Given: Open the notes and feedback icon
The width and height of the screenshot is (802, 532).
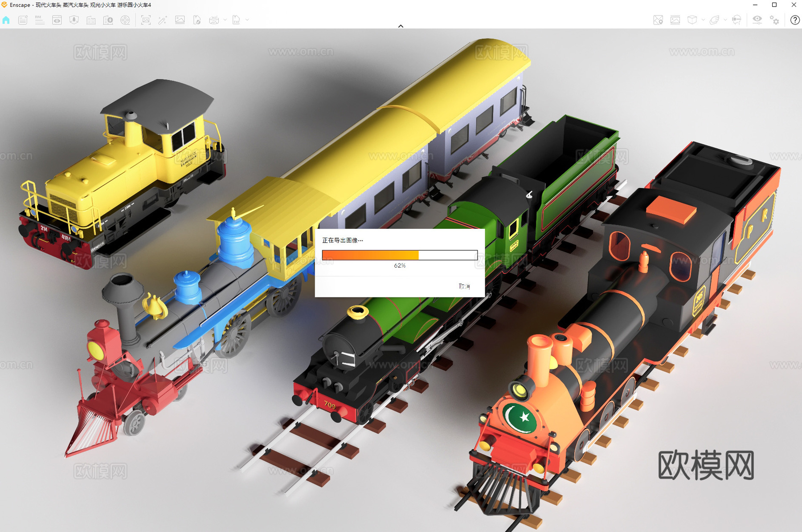Looking at the screenshot, I should tap(23, 20).
